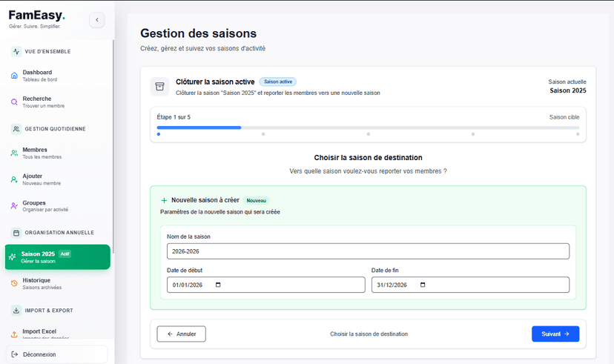Select Ajouter nouveau membre menu item
614x364 pixels.
58,179
